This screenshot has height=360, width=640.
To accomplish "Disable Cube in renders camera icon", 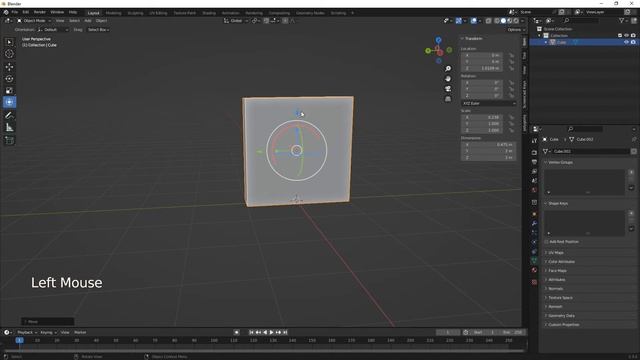I will 633,42.
